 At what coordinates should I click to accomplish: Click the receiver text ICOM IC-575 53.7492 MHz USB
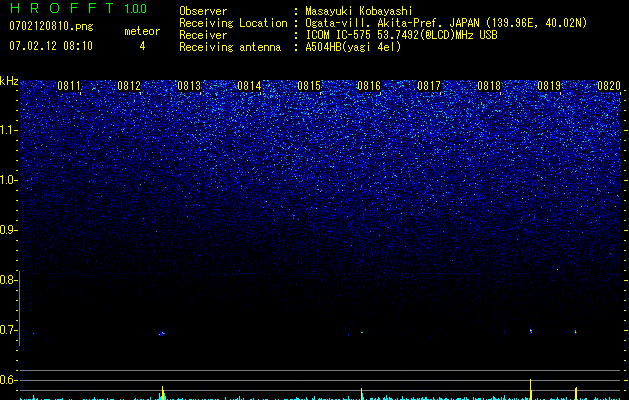coord(401,35)
